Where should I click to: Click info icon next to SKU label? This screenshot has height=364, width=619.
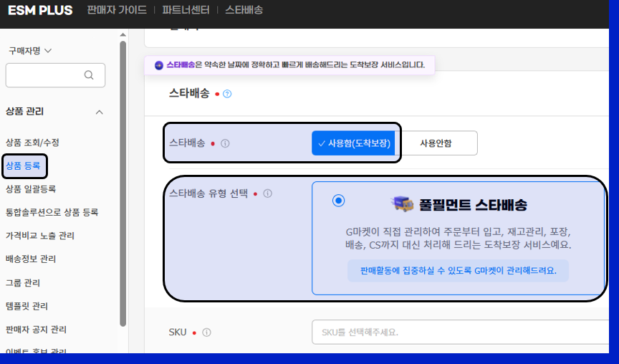pos(206,332)
